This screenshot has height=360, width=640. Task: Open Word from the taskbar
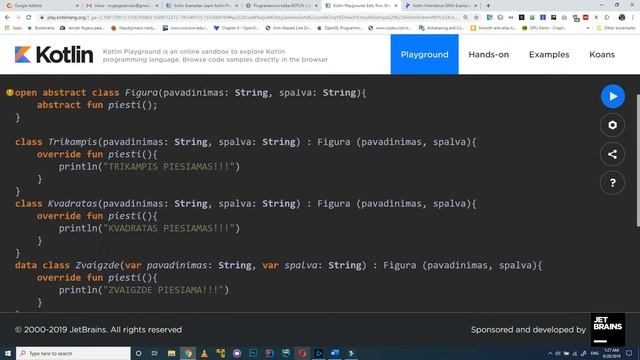click(335, 353)
